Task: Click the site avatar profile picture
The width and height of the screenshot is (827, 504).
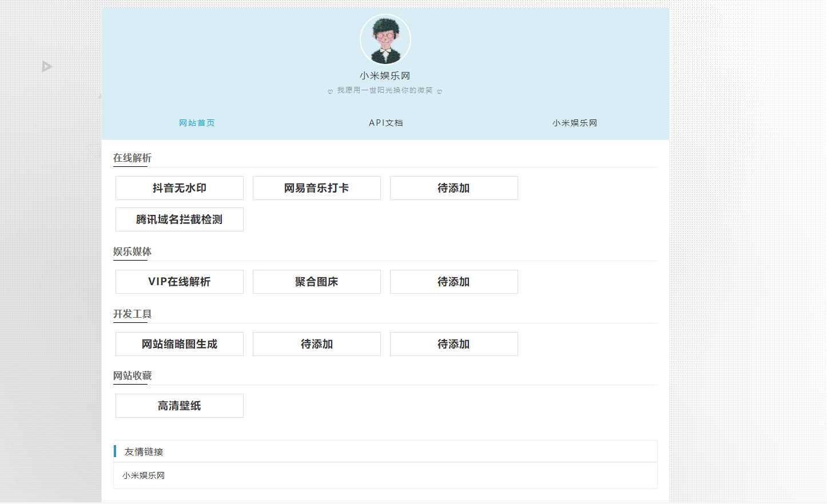Action: pyautogui.click(x=385, y=39)
